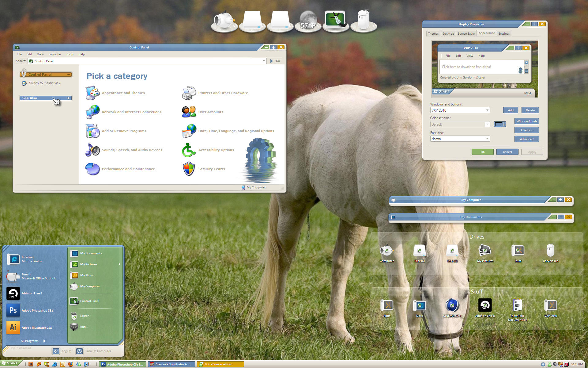588x368 pixels.
Task: Open Security Center shield icon
Action: point(189,169)
